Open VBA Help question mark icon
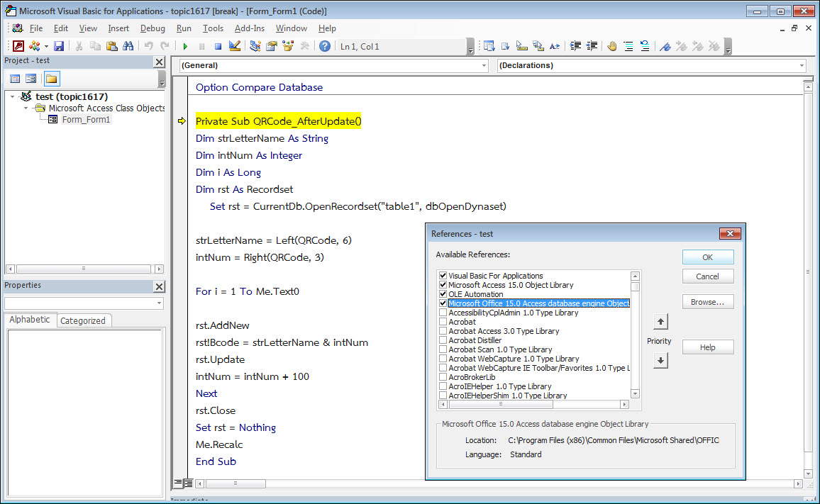820x504 pixels. pos(325,46)
